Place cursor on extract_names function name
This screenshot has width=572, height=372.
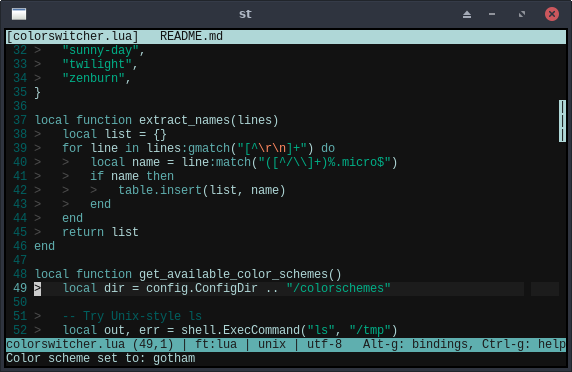point(184,120)
